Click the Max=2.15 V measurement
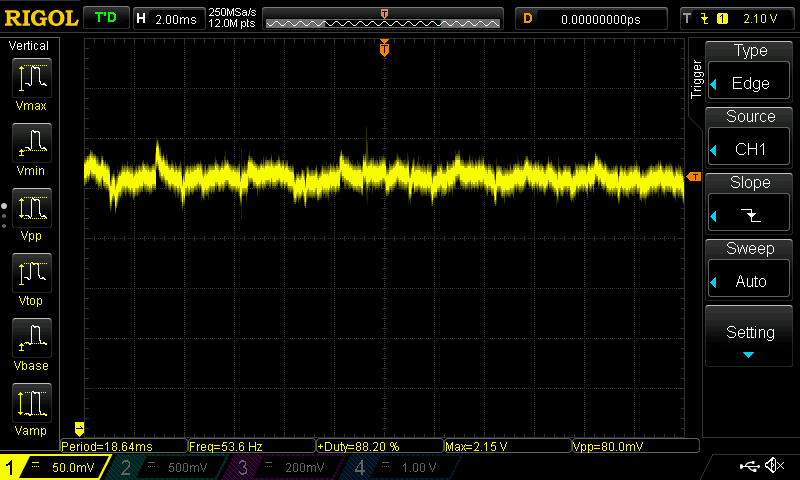The width and height of the screenshot is (800, 480). [x=508, y=446]
